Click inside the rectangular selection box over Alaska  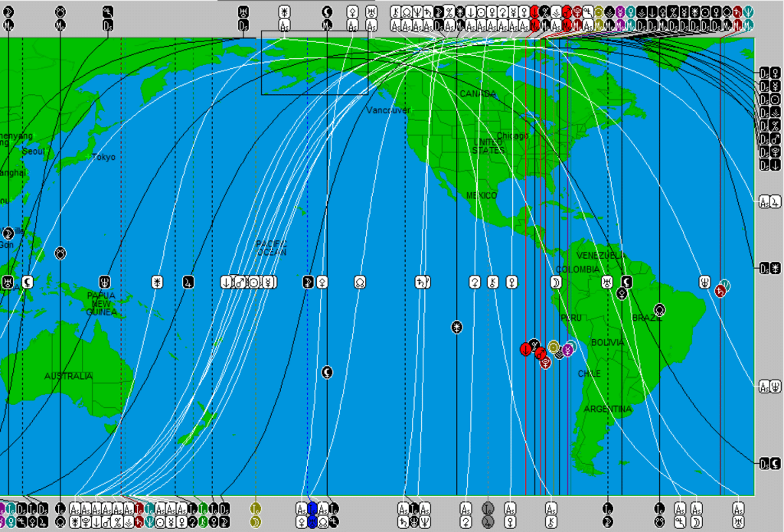coord(314,63)
